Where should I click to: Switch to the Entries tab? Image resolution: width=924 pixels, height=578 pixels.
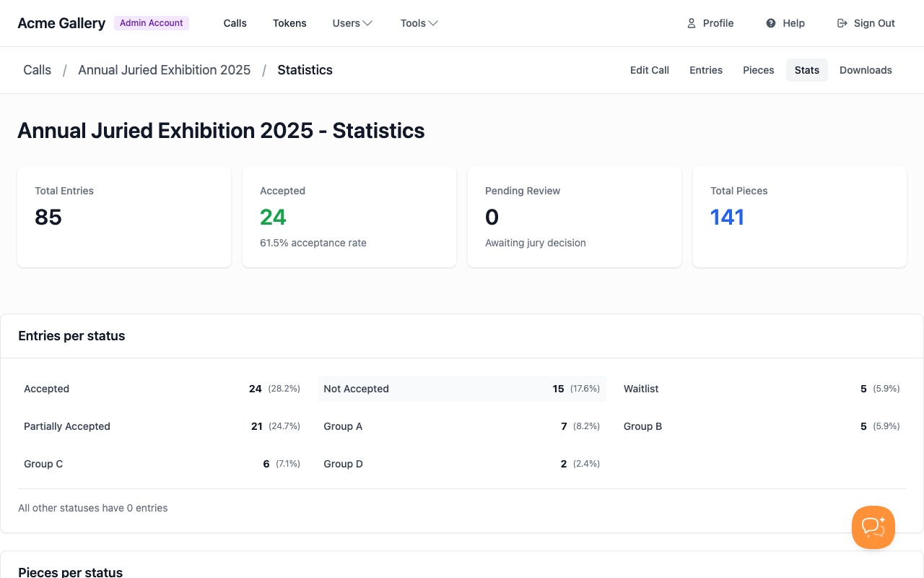point(705,70)
